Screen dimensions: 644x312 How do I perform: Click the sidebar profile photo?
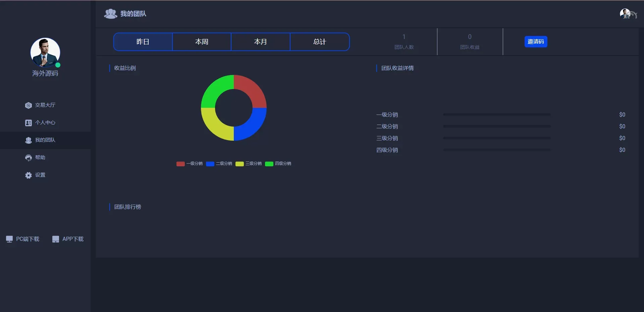coord(45,52)
